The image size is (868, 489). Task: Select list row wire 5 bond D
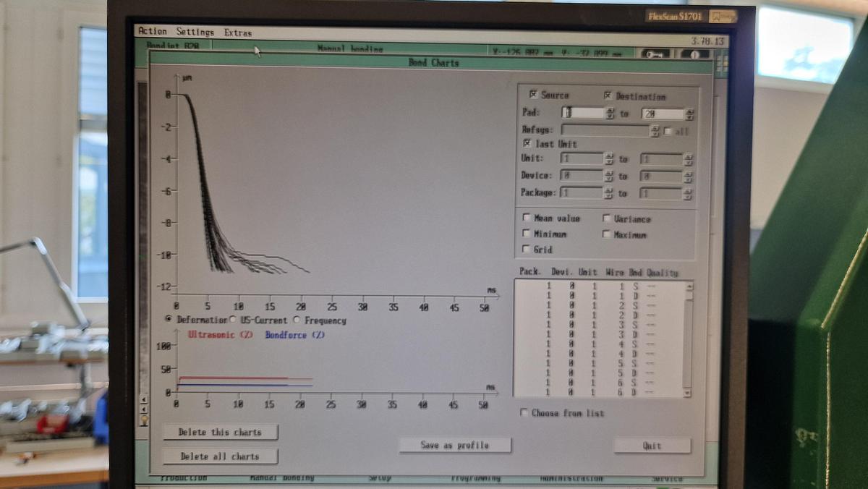pyautogui.click(x=599, y=373)
